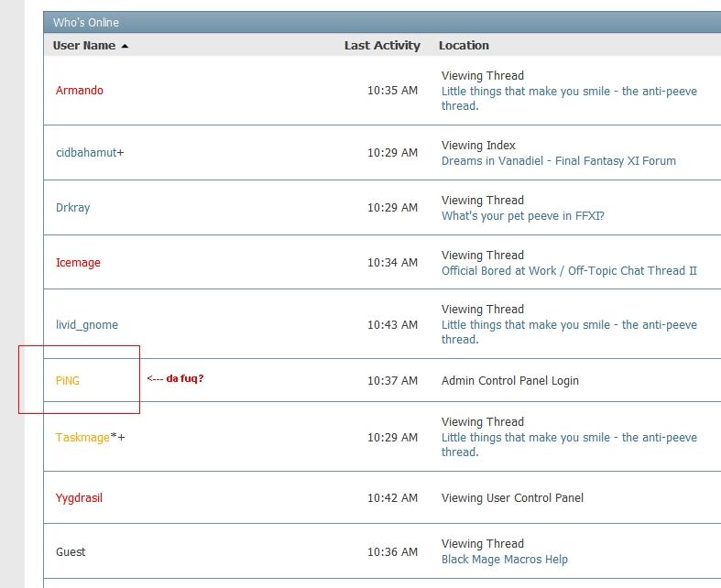View the Drkray user profile

73,208
